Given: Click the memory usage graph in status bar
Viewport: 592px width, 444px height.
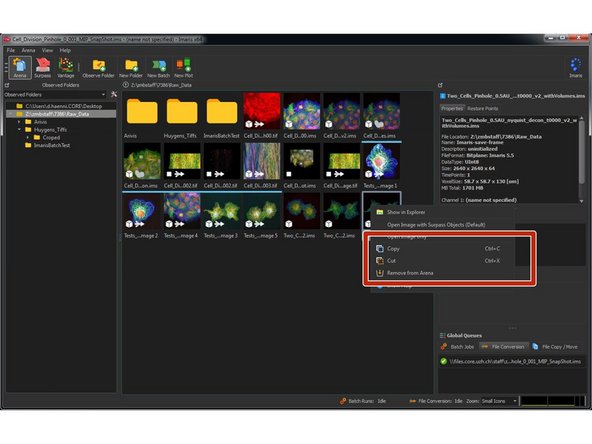Looking at the screenshot, I should (x=552, y=401).
